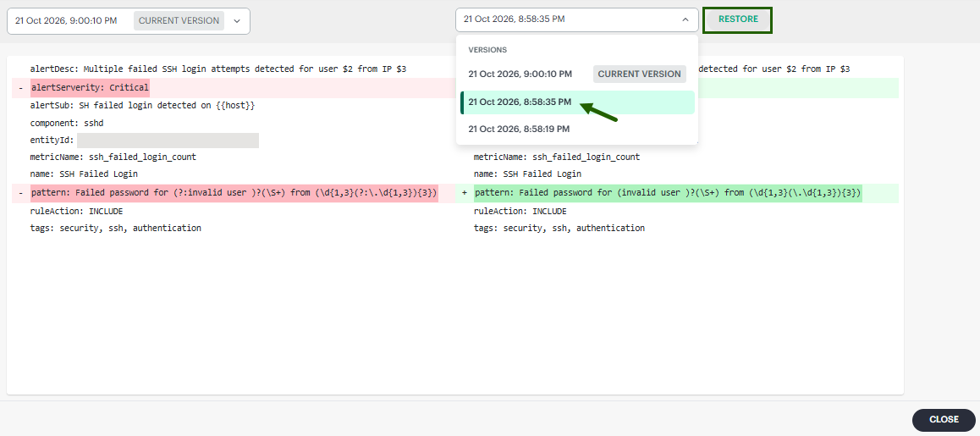Open the left version dropdown chevron

point(237,20)
